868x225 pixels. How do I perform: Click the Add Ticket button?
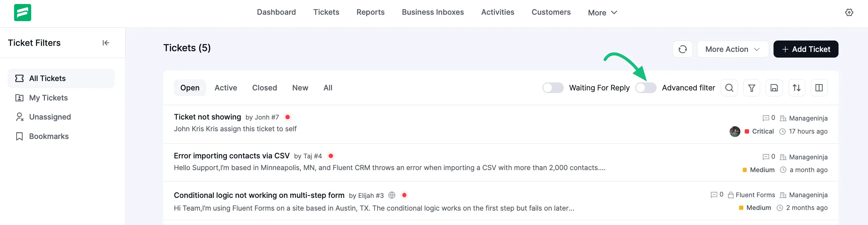(x=806, y=49)
